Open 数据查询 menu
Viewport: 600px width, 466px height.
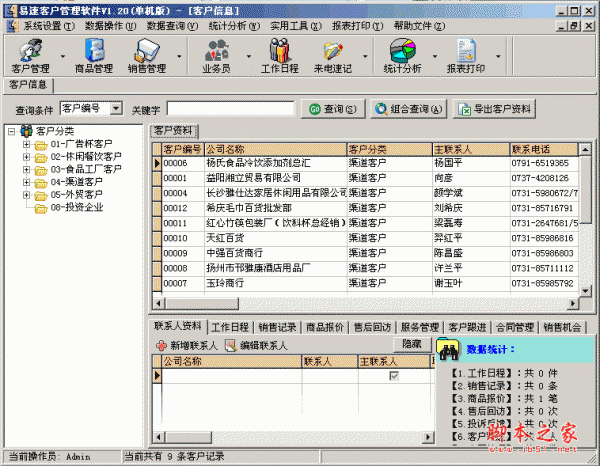click(172, 26)
